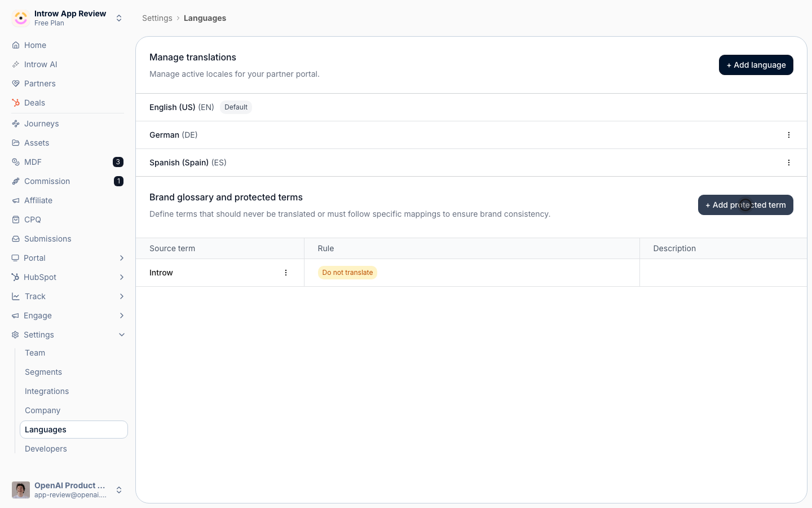Open the Spanish (Spain) row options menu
The image size is (812, 508).
click(x=789, y=163)
